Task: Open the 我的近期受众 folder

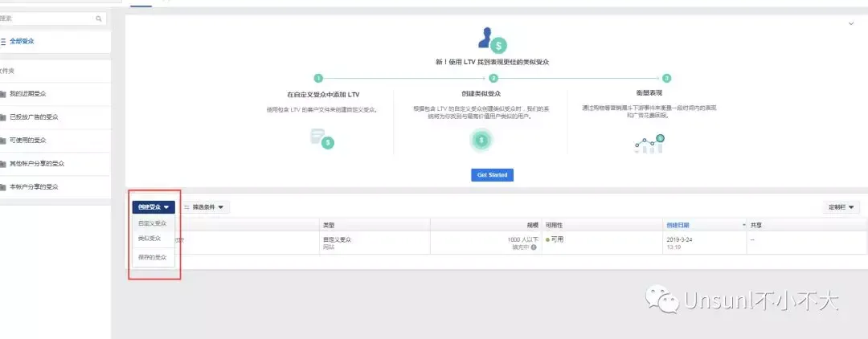Action: pyautogui.click(x=27, y=94)
